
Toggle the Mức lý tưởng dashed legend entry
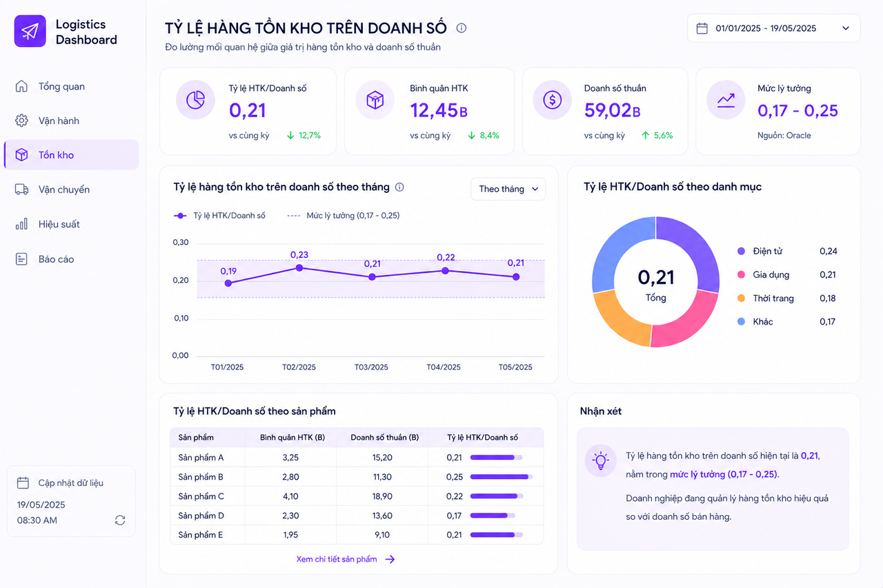coord(343,216)
